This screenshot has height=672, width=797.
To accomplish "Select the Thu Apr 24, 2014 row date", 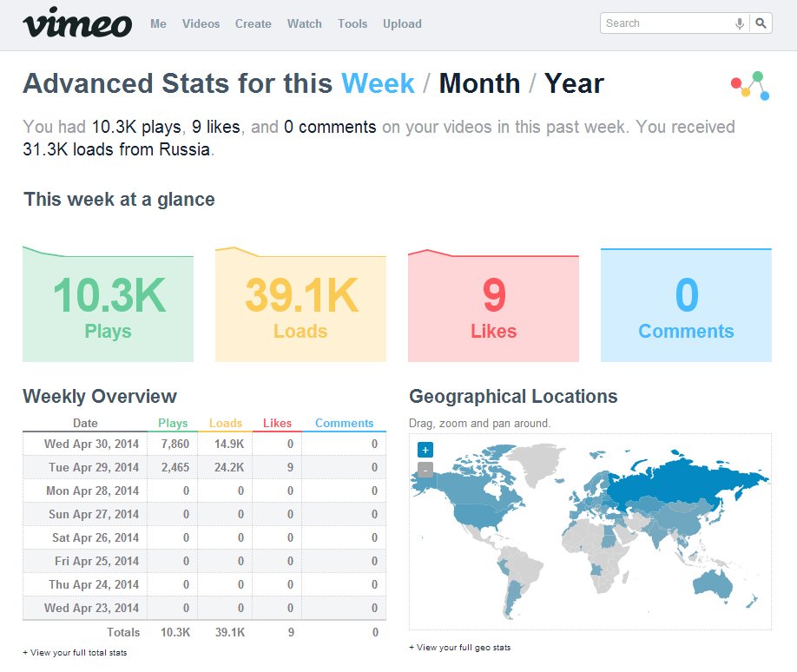I will pos(94,584).
